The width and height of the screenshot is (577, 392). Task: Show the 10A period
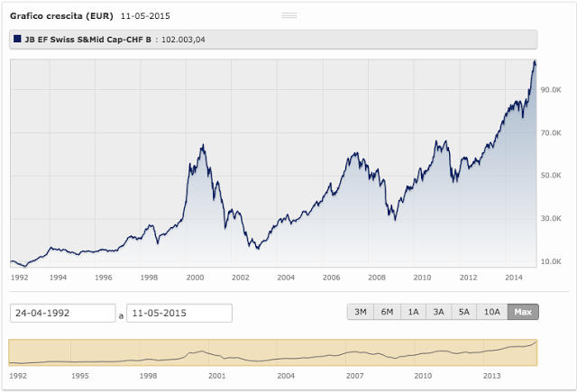(x=491, y=312)
